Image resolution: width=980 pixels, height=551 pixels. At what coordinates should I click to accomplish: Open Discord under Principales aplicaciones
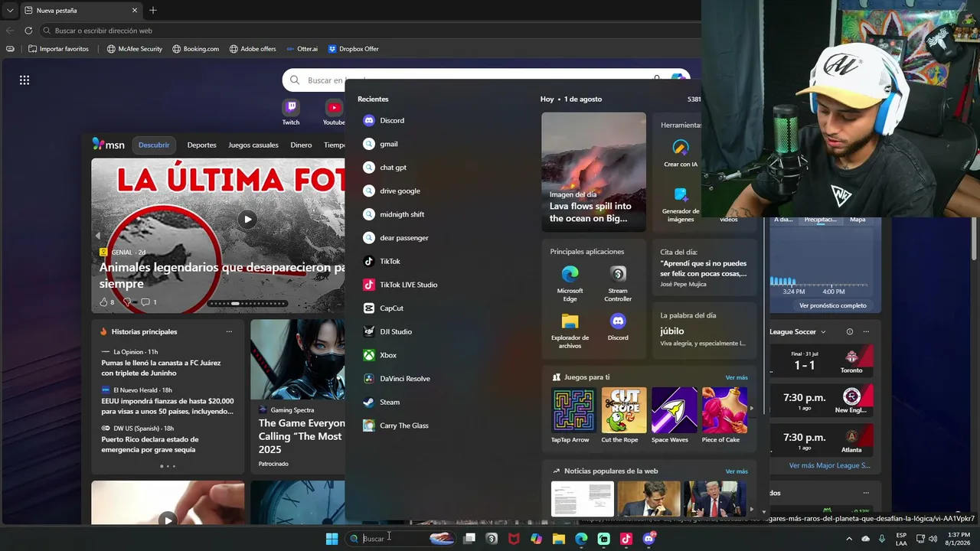[x=618, y=327]
